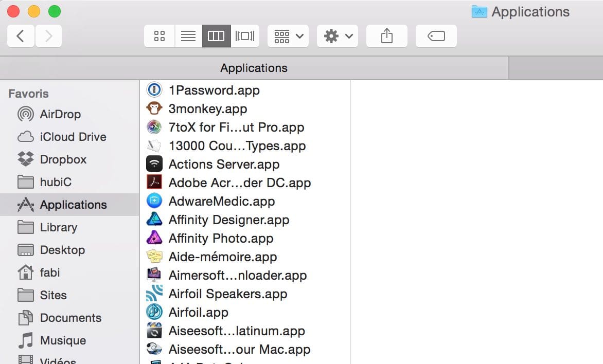Select Actions Server.app file name
This screenshot has width=603, height=364.
224,164
